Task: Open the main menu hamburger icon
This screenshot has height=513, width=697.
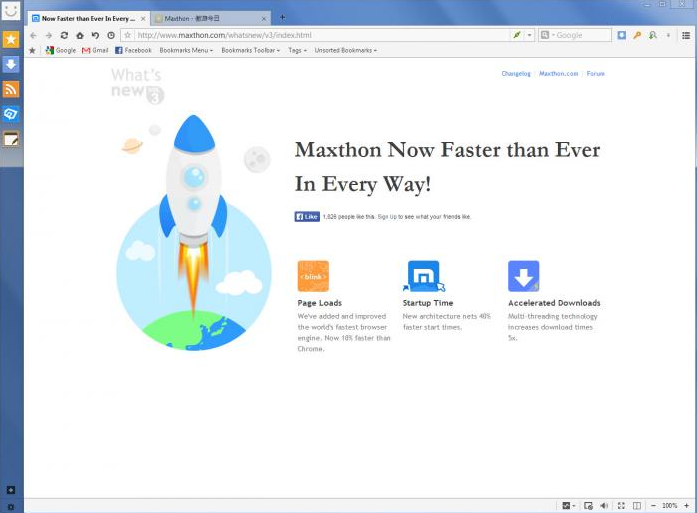Action: point(686,35)
